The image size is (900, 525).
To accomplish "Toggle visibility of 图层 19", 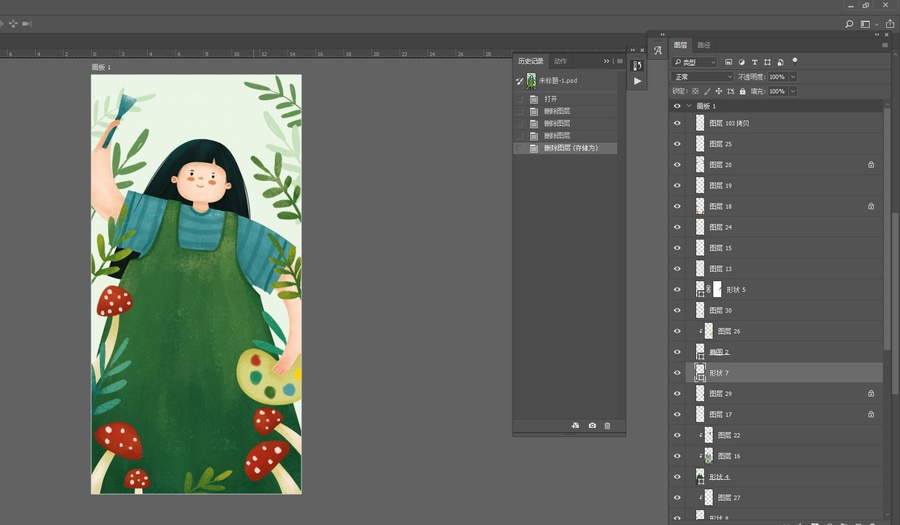I will pos(677,185).
